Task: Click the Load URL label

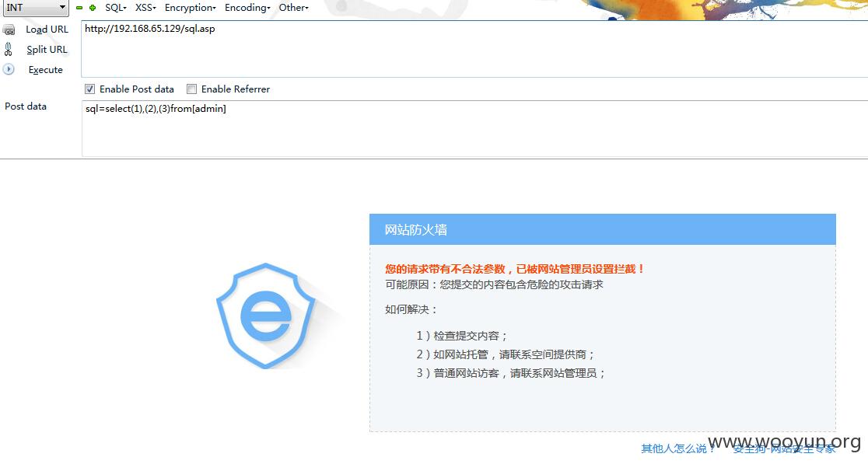Action: pyautogui.click(x=47, y=30)
